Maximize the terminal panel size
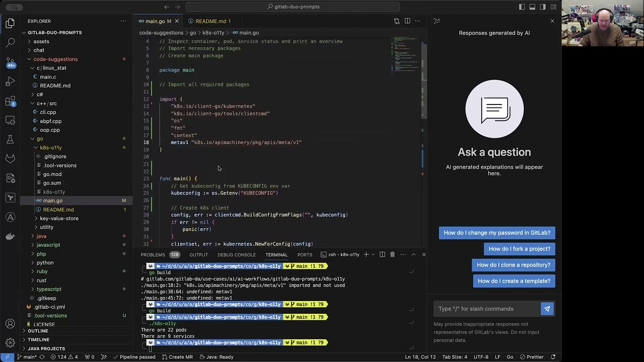This screenshot has height=362, width=644. point(414,254)
